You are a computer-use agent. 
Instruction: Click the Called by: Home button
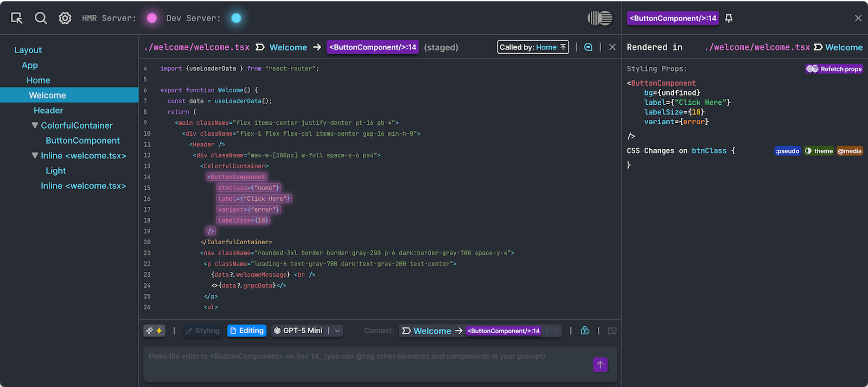pyautogui.click(x=533, y=47)
